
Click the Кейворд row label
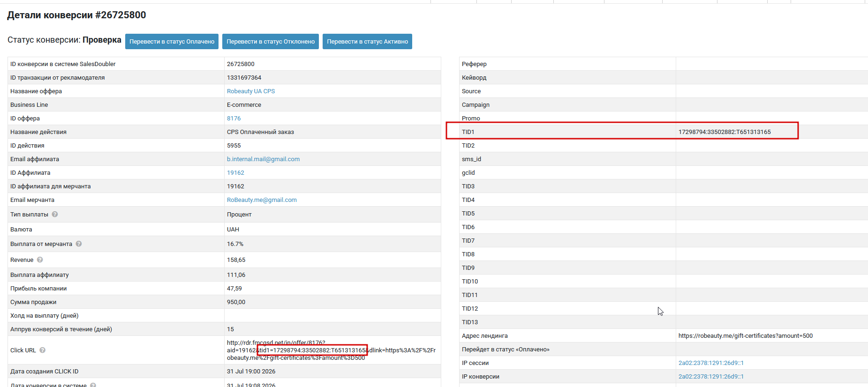point(474,78)
